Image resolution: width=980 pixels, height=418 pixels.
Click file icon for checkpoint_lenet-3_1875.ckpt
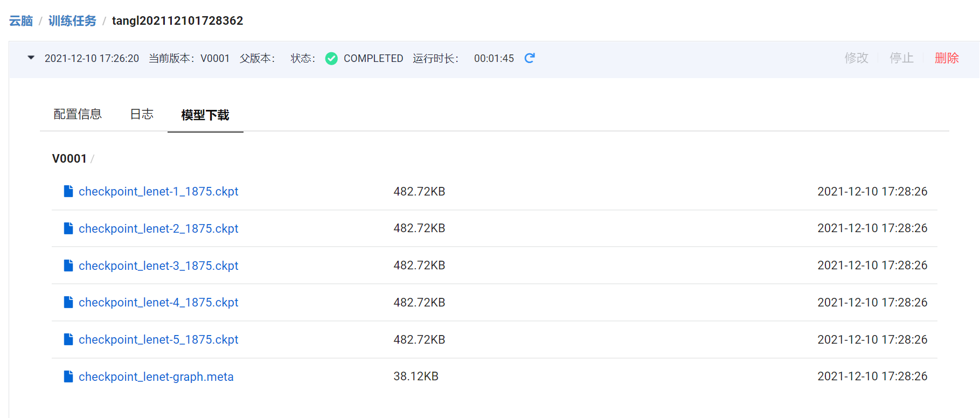pyautogui.click(x=68, y=266)
